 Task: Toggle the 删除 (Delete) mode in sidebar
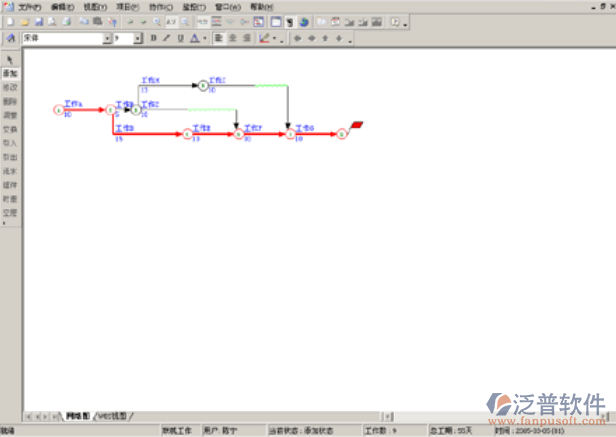10,102
